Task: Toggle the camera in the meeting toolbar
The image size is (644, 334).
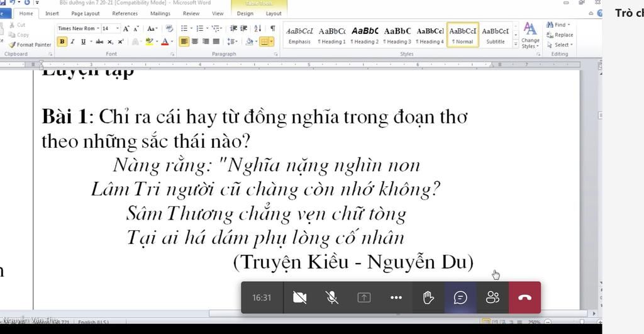Action: click(x=299, y=298)
